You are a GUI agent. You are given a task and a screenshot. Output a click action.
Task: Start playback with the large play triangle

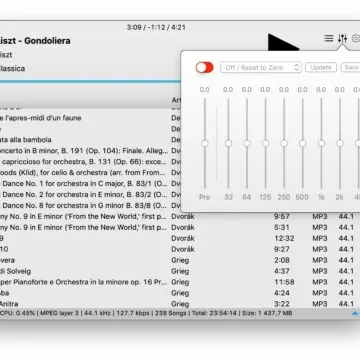tap(283, 42)
